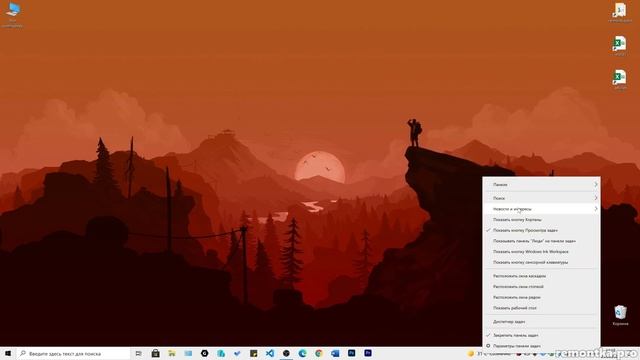Screen dimensions: 640x360
Task: Open Параметры панели задач gear entry
Action: [x=541, y=346]
